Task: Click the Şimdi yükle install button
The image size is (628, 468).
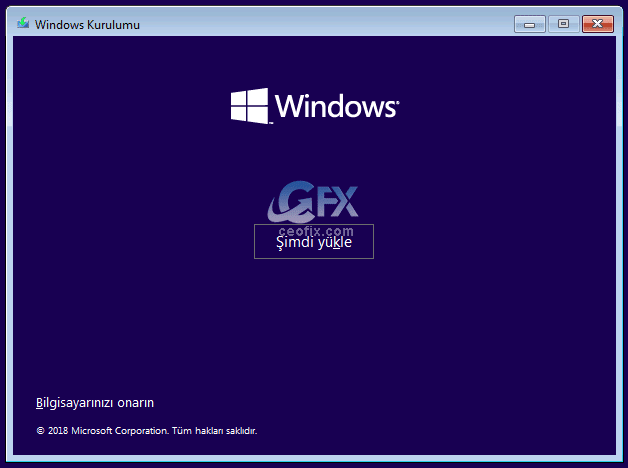Action: click(314, 241)
